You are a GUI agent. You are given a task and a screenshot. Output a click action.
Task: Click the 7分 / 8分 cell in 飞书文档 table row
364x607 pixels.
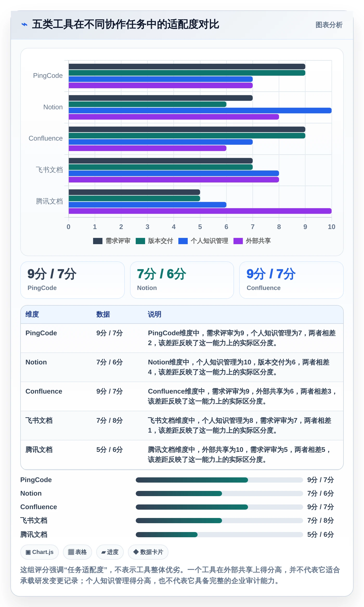pos(109,421)
